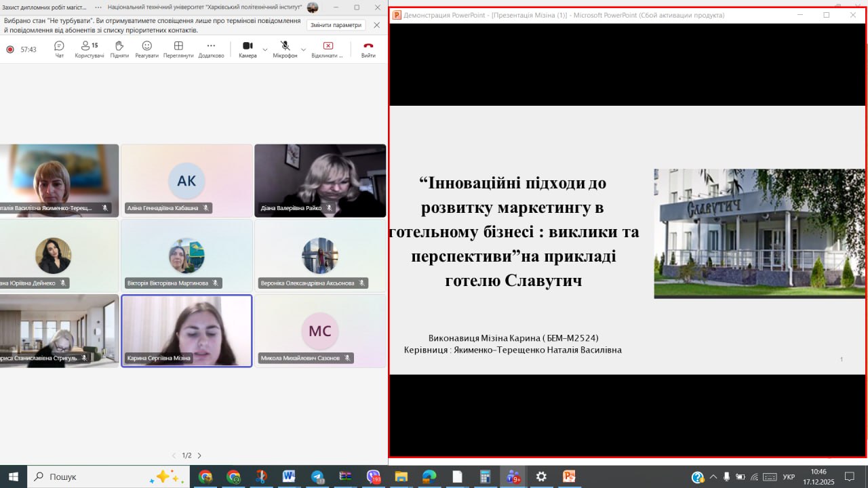Stop sharing with the Відкликати button
The width and height of the screenshot is (868, 488).
(328, 49)
